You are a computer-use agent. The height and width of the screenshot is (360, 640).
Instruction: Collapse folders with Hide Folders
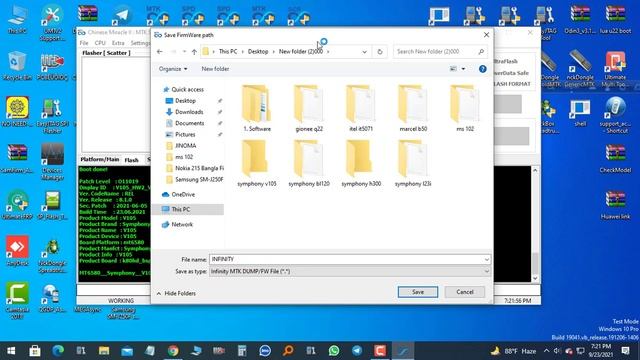click(x=176, y=293)
